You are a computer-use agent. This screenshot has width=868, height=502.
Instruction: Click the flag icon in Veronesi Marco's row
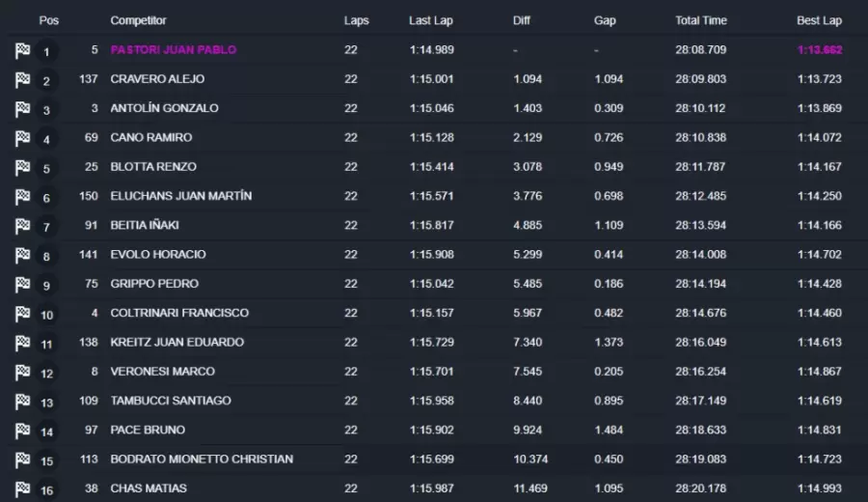click(x=22, y=373)
